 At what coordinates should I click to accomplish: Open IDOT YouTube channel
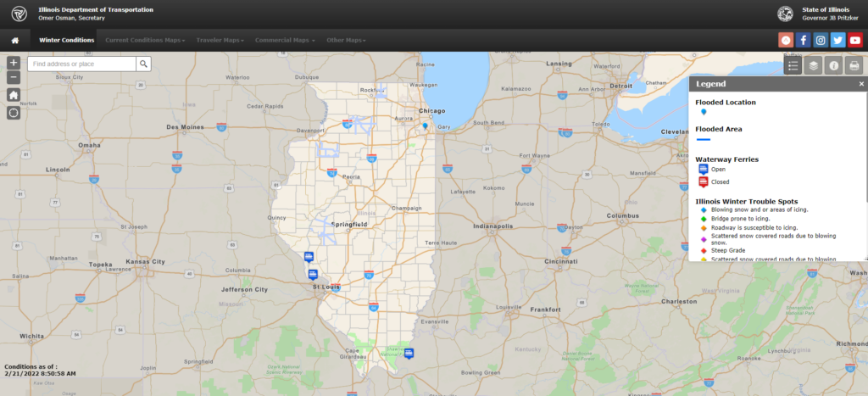(854, 40)
